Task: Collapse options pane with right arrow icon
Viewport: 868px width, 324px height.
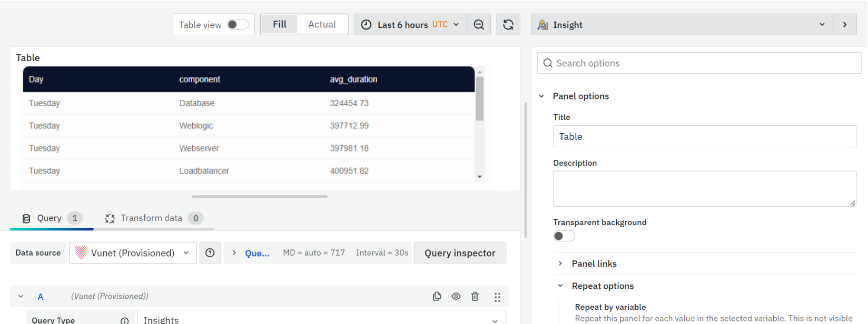Action: [844, 25]
